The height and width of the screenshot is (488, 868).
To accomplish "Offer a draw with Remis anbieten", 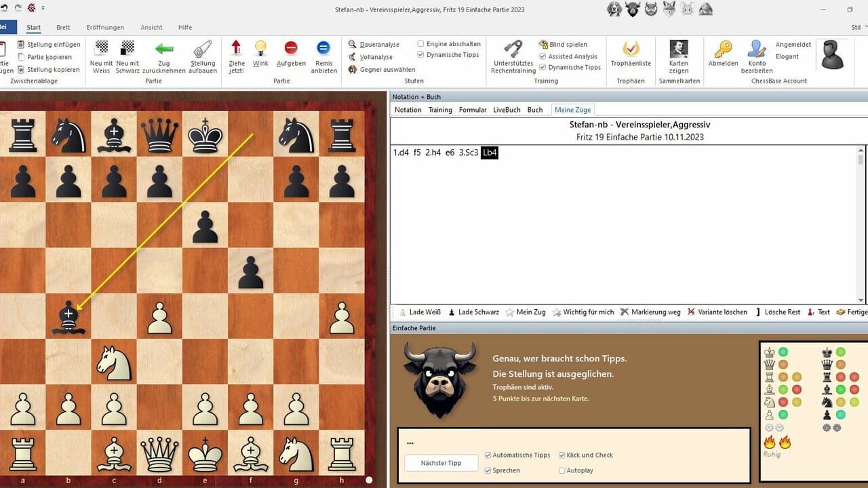I will point(323,48).
